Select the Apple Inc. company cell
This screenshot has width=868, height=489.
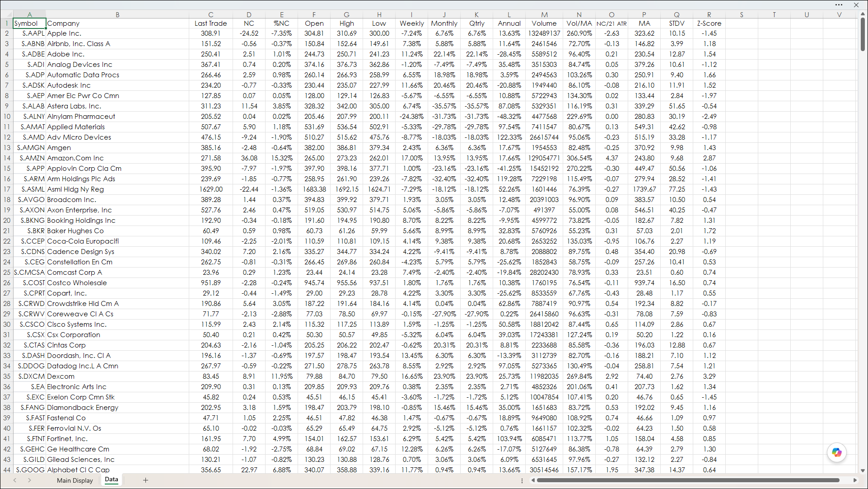pos(117,33)
